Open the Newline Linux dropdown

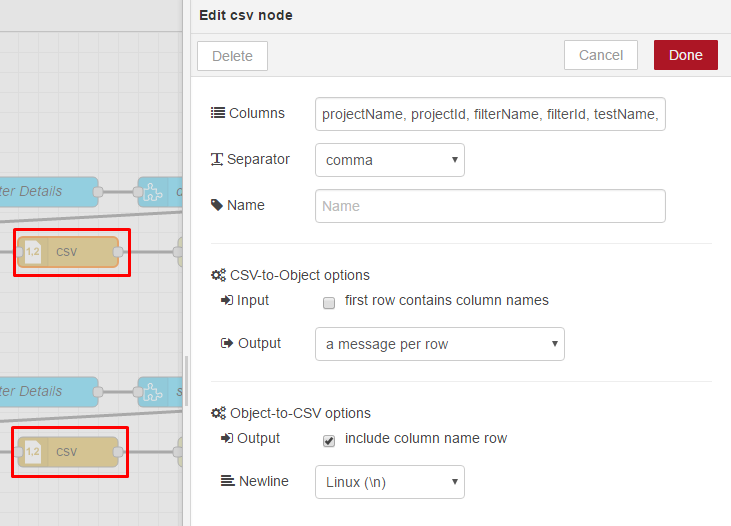point(390,482)
